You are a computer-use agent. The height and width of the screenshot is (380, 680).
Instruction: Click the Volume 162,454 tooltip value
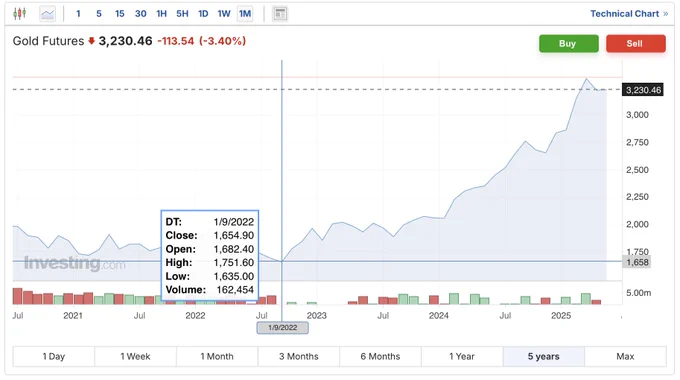[235, 290]
